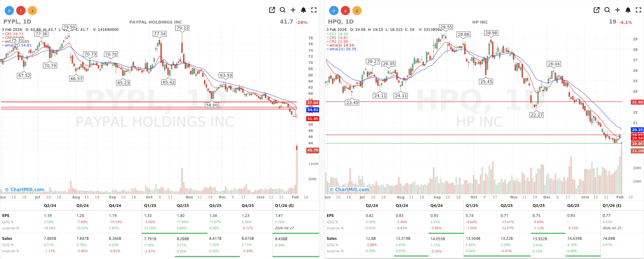The image size is (644, 259).
Task: Visit the ChartMill.com link on HPQ chart
Action: (x=349, y=189)
